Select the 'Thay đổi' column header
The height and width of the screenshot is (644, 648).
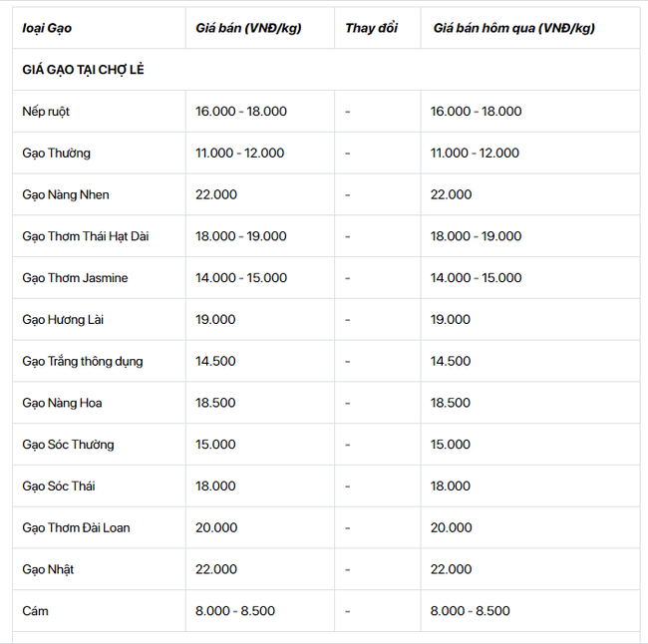point(371,28)
